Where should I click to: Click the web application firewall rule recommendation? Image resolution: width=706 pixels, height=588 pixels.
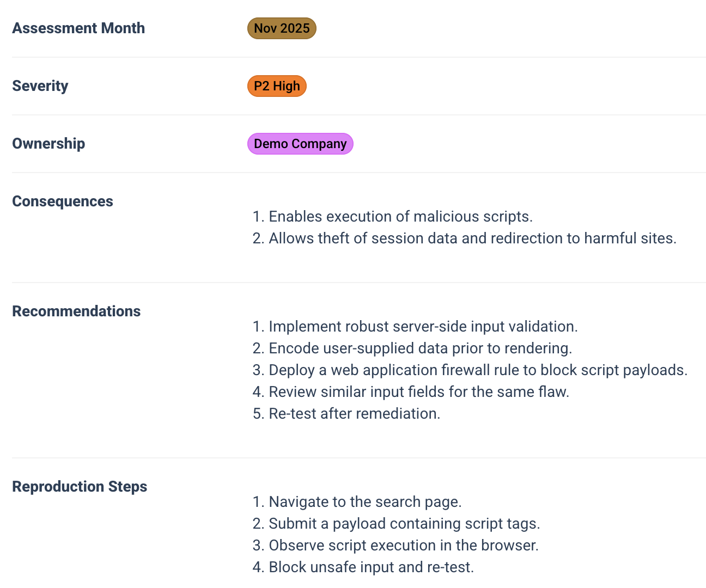(x=478, y=370)
